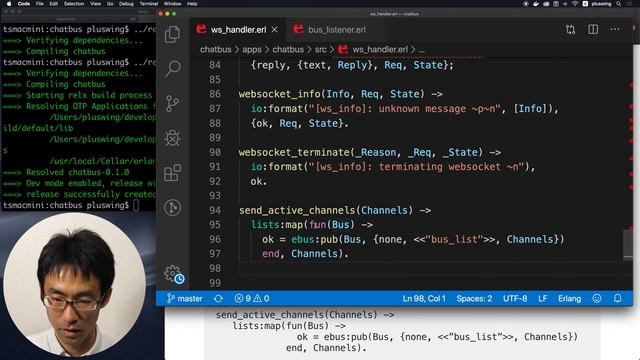Viewport: 640px width, 360px height.
Task: Open the Explorer view in the activity bar
Action: pyautogui.click(x=172, y=34)
